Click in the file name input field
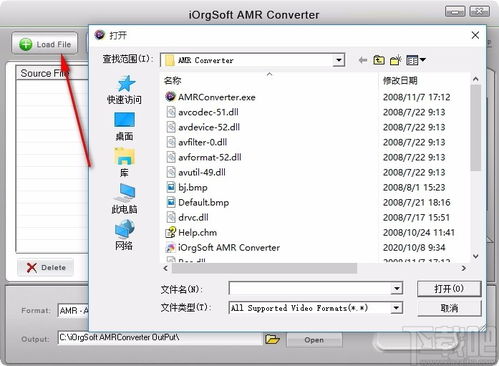This screenshot has width=499, height=366. click(310, 288)
